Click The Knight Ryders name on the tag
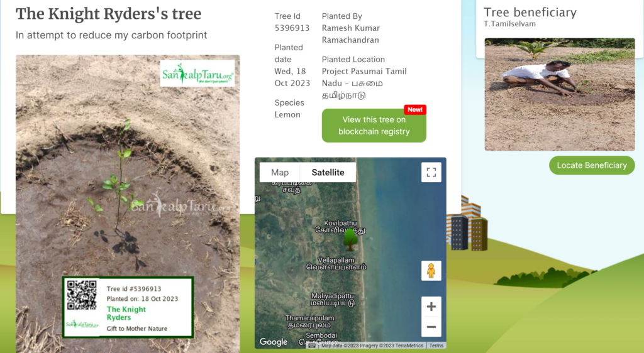This screenshot has height=353, width=644. click(126, 313)
